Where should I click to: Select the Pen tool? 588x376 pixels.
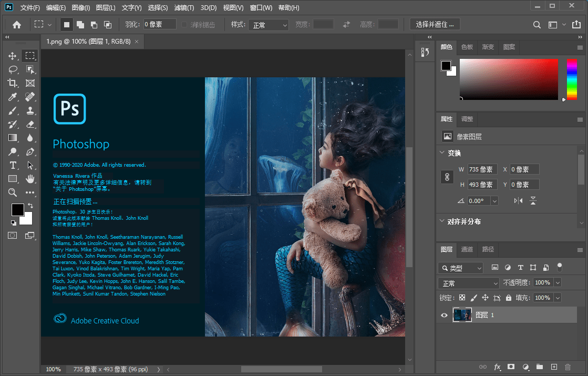(x=30, y=151)
